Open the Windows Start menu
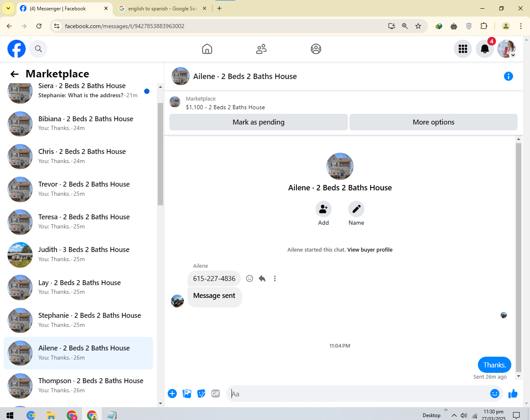The height and width of the screenshot is (420, 530). (10, 415)
